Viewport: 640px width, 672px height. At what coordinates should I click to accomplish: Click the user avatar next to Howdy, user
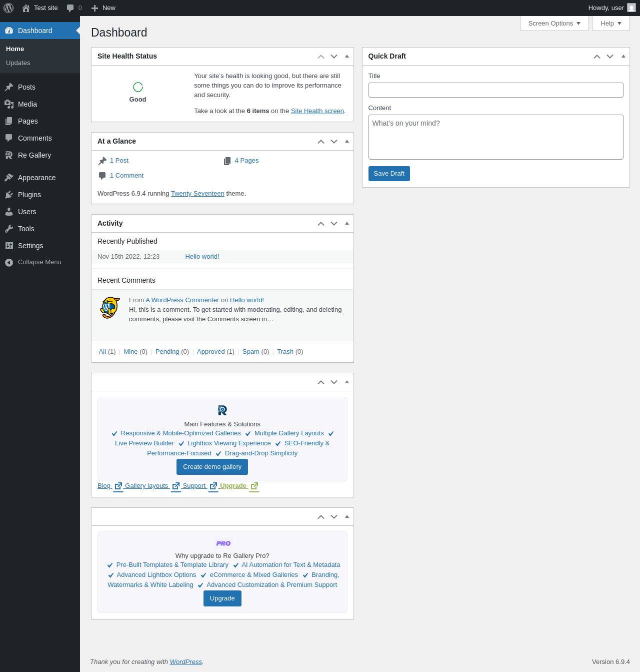click(631, 8)
